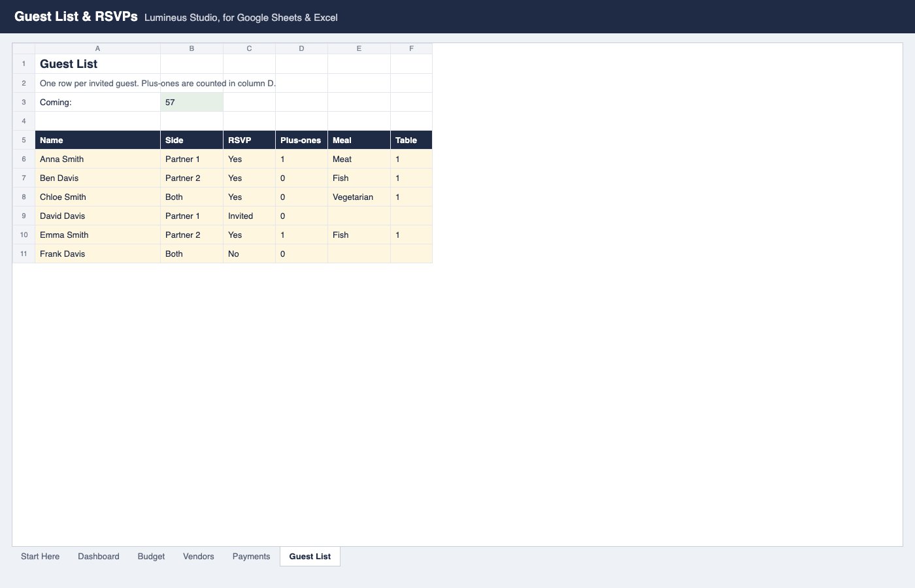Select the Name column header cell
Screen dimensions: 915x588
pyautogui.click(x=97, y=140)
